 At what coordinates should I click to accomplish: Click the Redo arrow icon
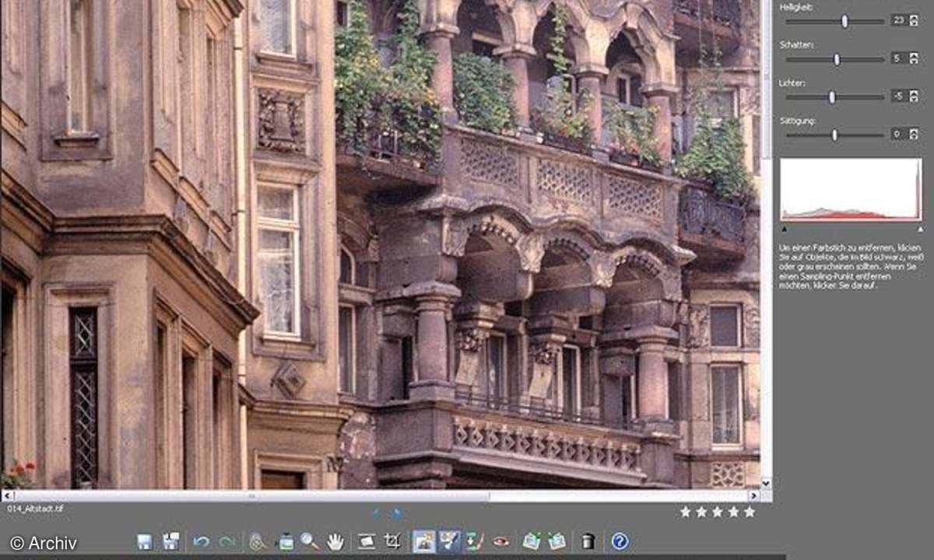(227, 541)
